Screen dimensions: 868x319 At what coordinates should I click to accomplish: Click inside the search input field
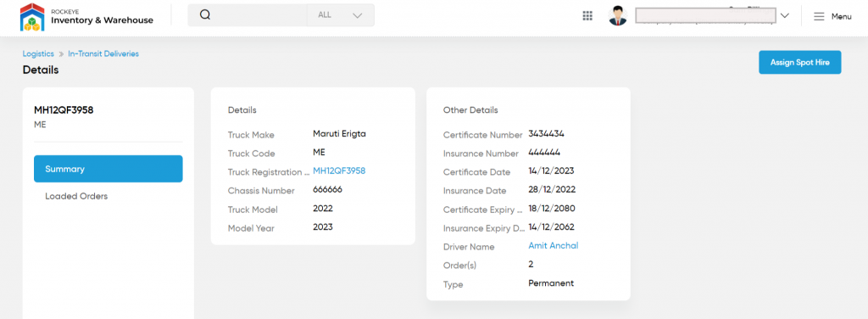(x=259, y=15)
